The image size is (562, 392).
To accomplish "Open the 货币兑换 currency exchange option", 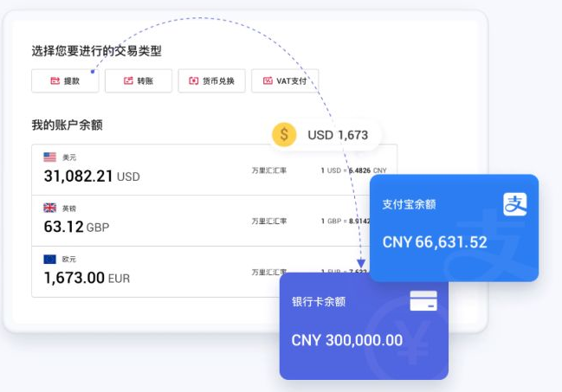I will click(212, 81).
